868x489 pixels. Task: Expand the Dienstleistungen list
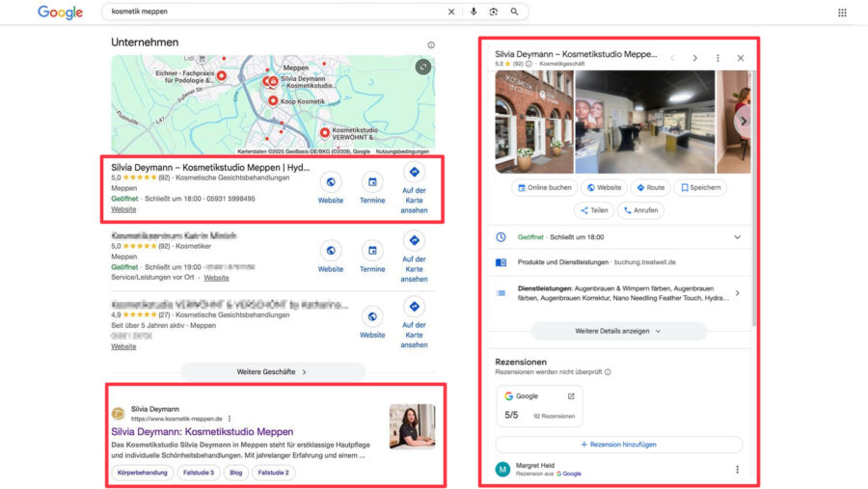(737, 293)
